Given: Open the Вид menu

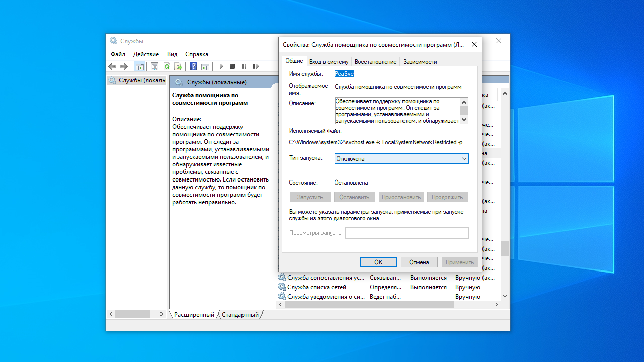Looking at the screenshot, I should [x=172, y=54].
